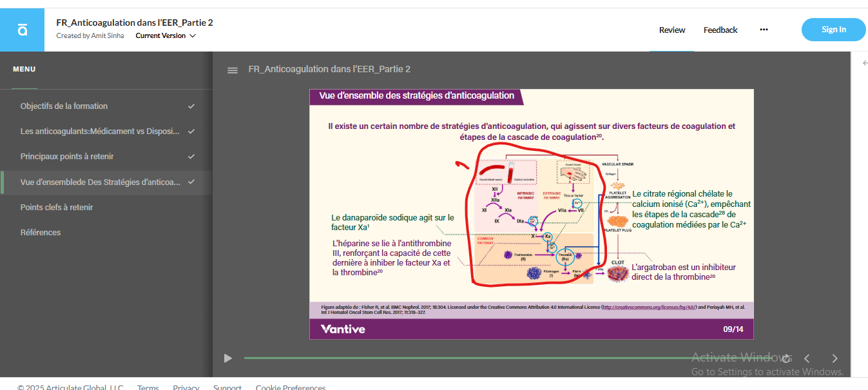Click the MENU tab header

click(24, 70)
